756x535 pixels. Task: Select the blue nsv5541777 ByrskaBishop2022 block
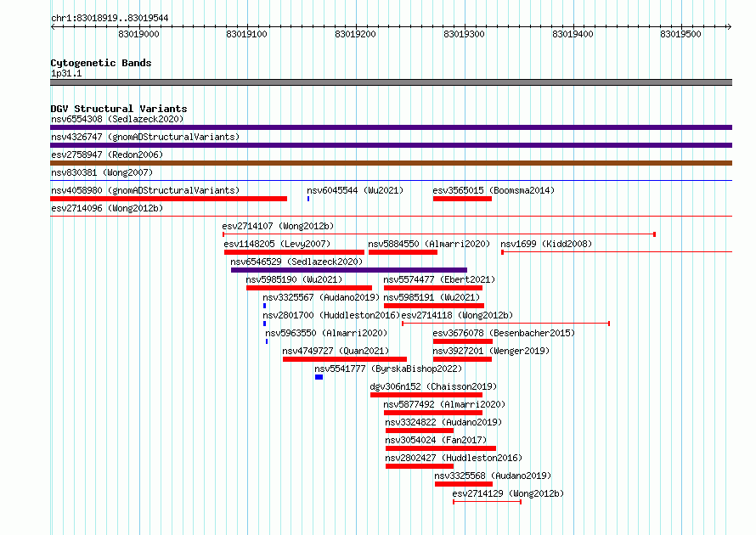click(x=319, y=377)
